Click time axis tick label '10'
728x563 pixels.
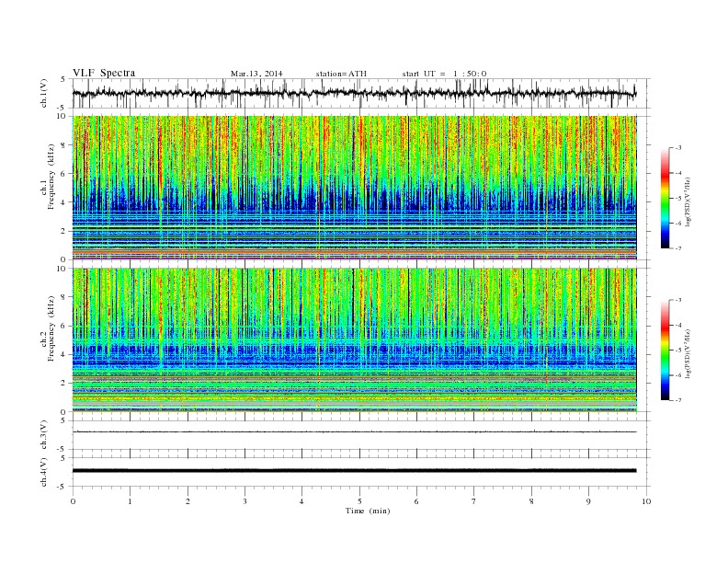point(646,501)
